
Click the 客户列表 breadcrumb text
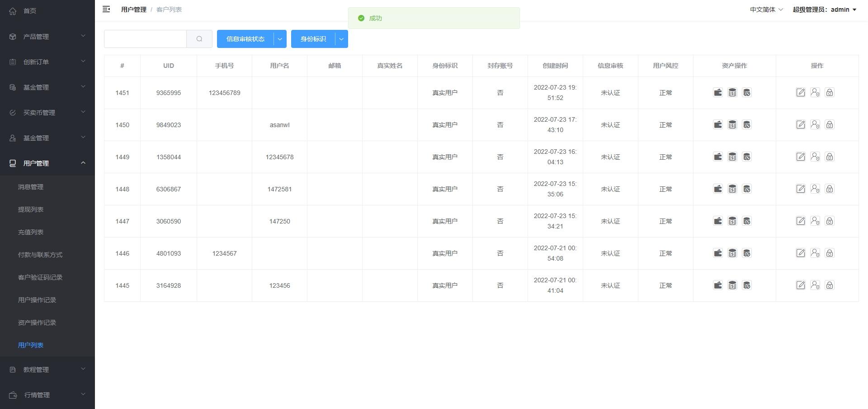tap(169, 10)
